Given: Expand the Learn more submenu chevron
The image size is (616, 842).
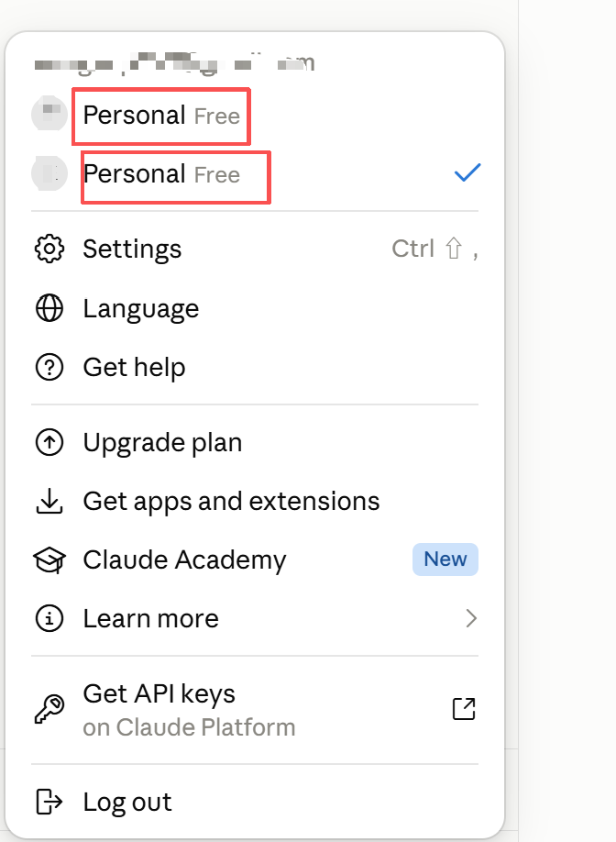Looking at the screenshot, I should [x=471, y=618].
